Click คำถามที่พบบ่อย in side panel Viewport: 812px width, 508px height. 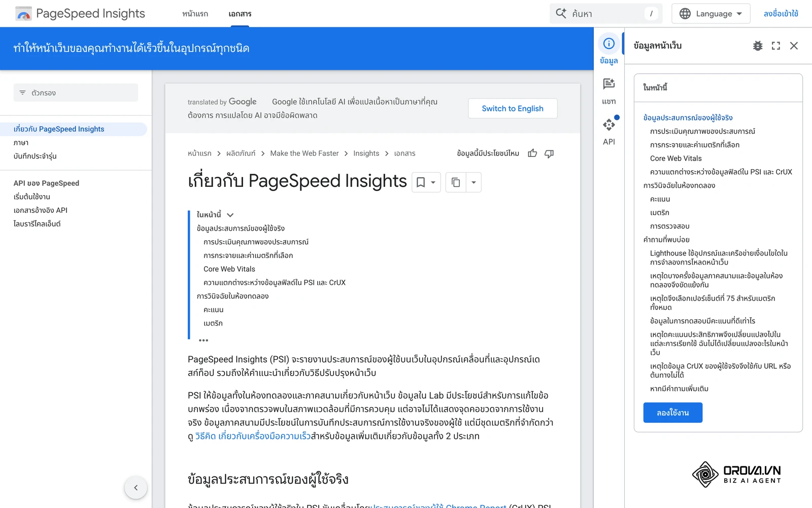pos(666,239)
